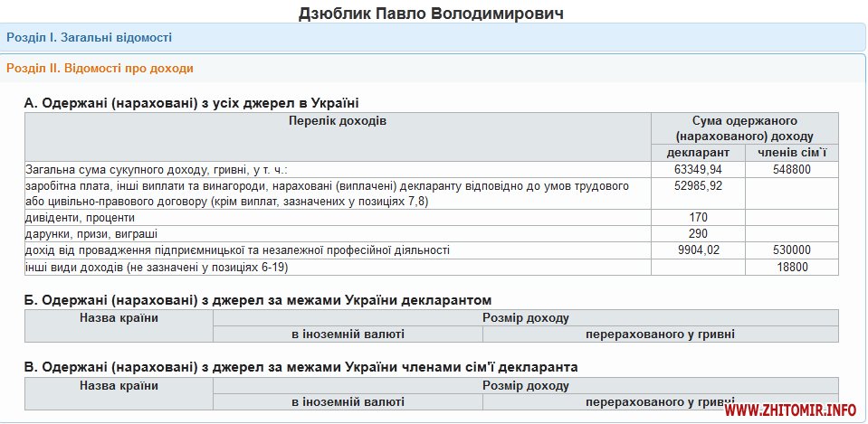Click the salary amount 52985,92

(698, 186)
